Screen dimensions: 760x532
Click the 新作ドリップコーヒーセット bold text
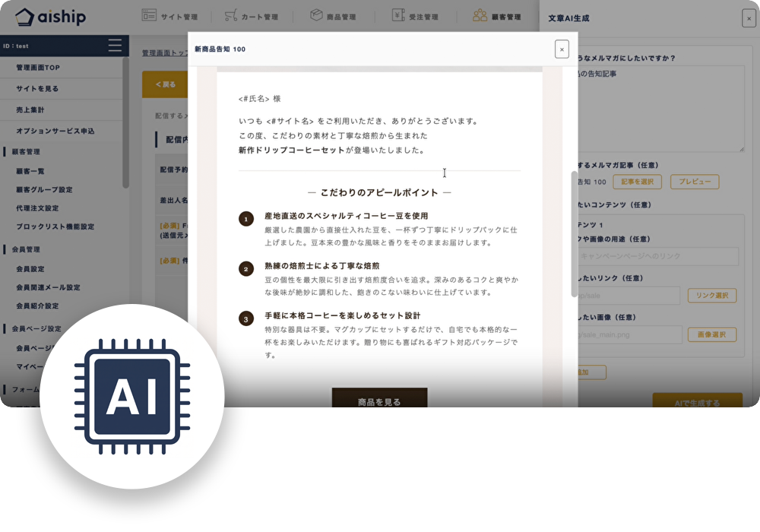[x=291, y=150]
